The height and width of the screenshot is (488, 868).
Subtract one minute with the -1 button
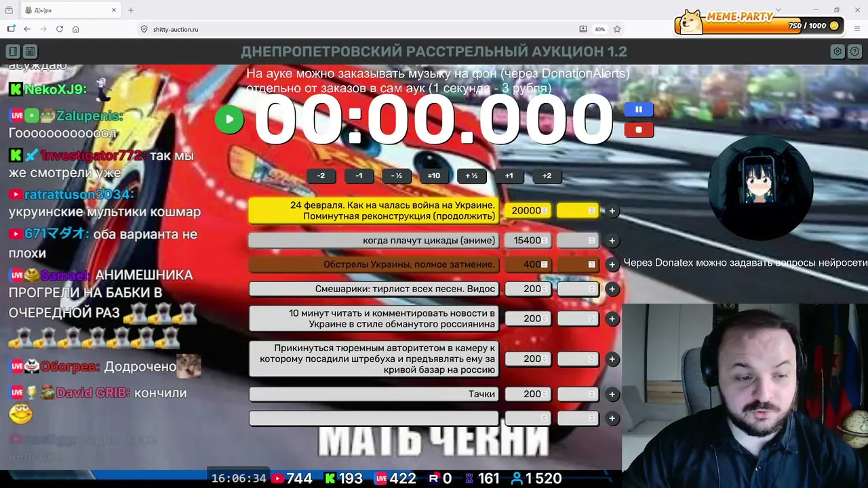(x=359, y=176)
